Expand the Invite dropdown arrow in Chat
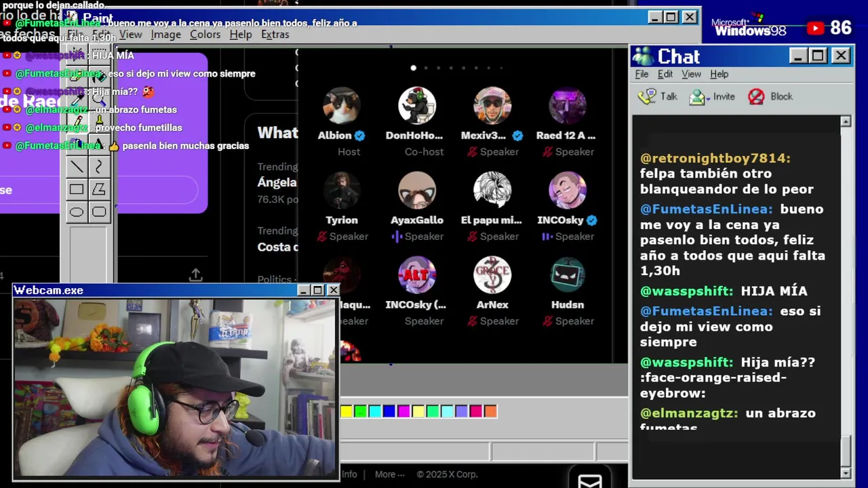 point(708,98)
